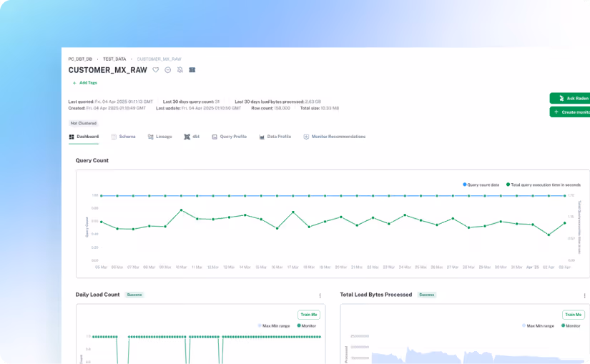Click the Not Clustered badge
The width and height of the screenshot is (590, 364).
pos(84,123)
